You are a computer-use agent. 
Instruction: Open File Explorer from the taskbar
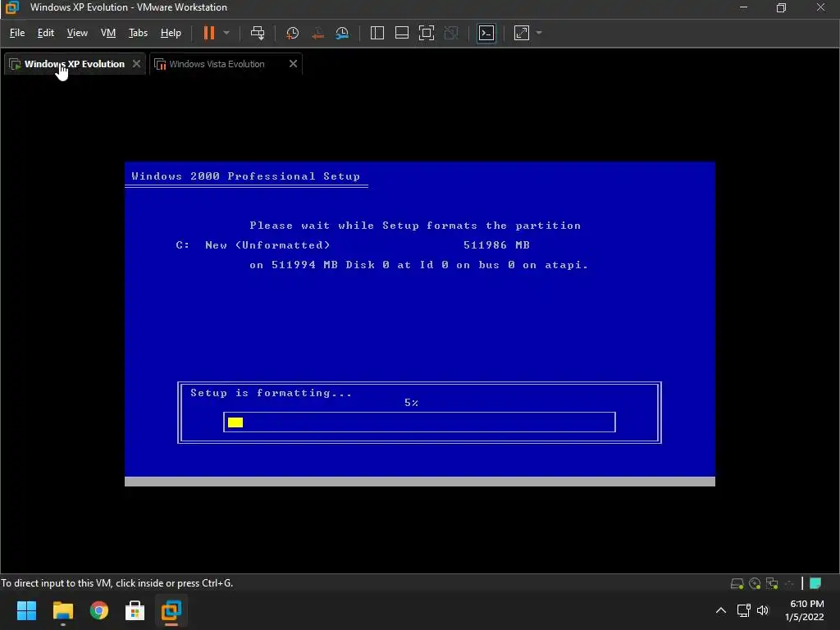coord(62,610)
